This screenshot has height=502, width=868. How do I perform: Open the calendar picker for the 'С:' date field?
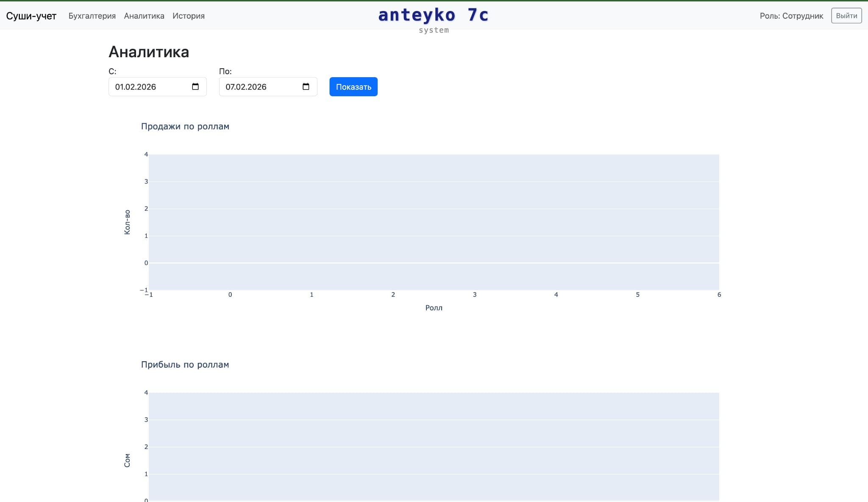click(195, 86)
